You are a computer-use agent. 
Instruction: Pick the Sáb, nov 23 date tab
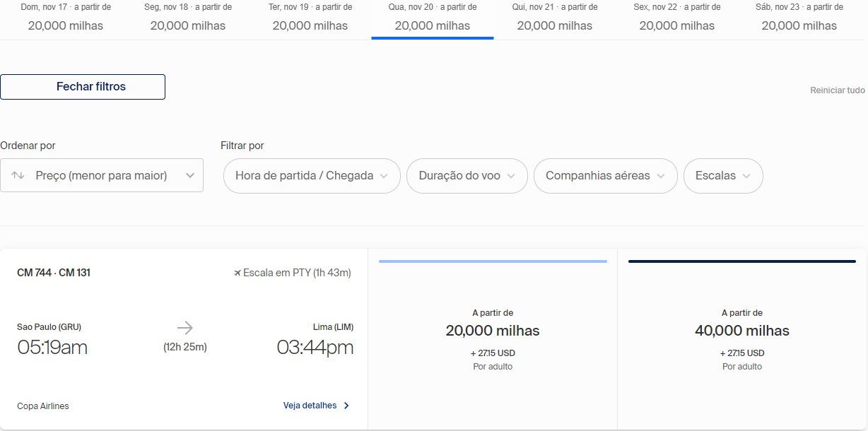coord(799,18)
